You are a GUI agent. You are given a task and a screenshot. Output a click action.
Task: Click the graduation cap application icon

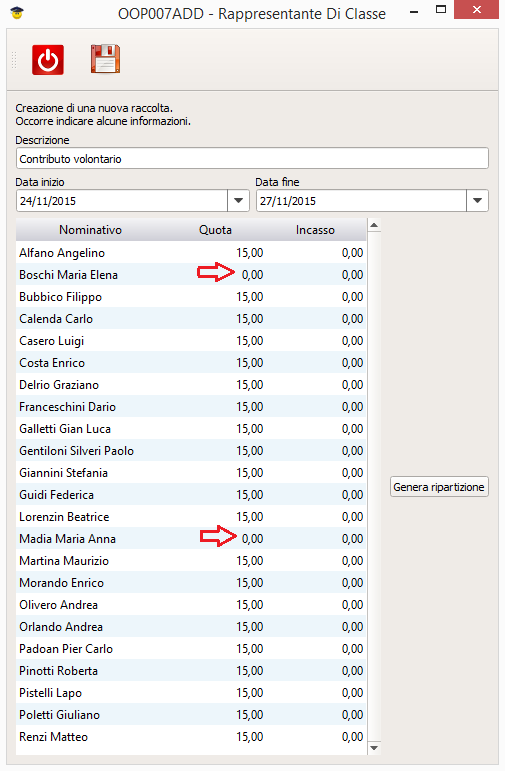click(17, 13)
